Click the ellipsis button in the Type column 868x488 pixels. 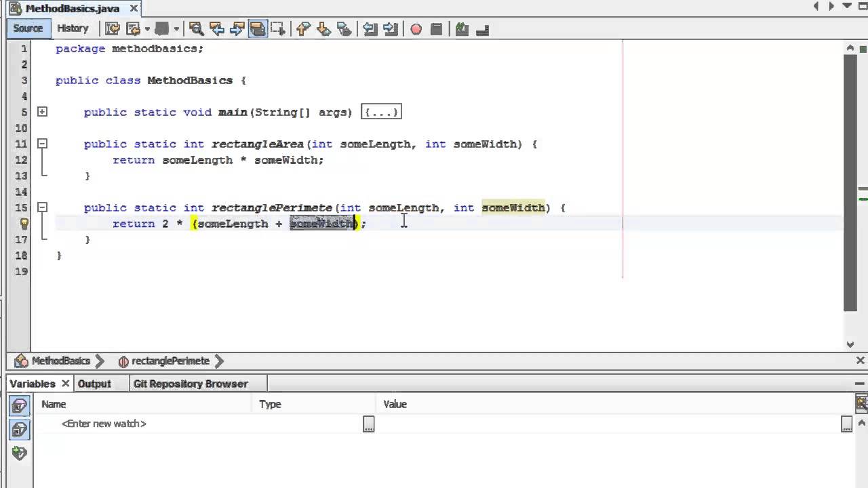[368, 424]
